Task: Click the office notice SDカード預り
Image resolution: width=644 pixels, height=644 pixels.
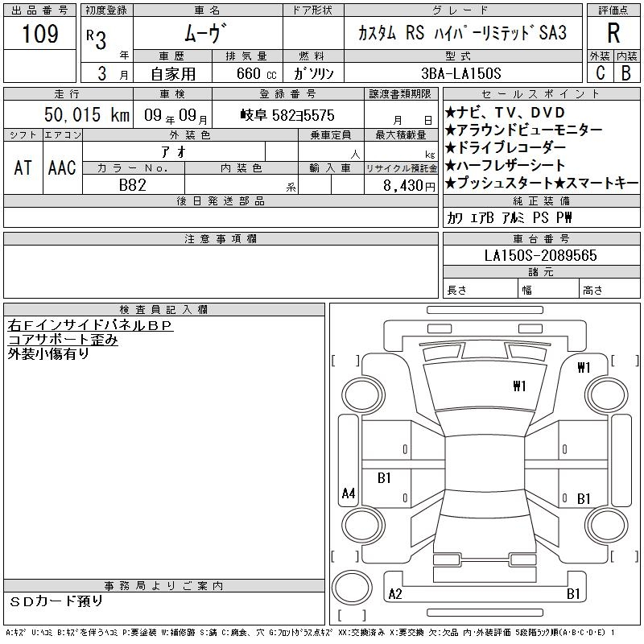Action: coord(56,601)
